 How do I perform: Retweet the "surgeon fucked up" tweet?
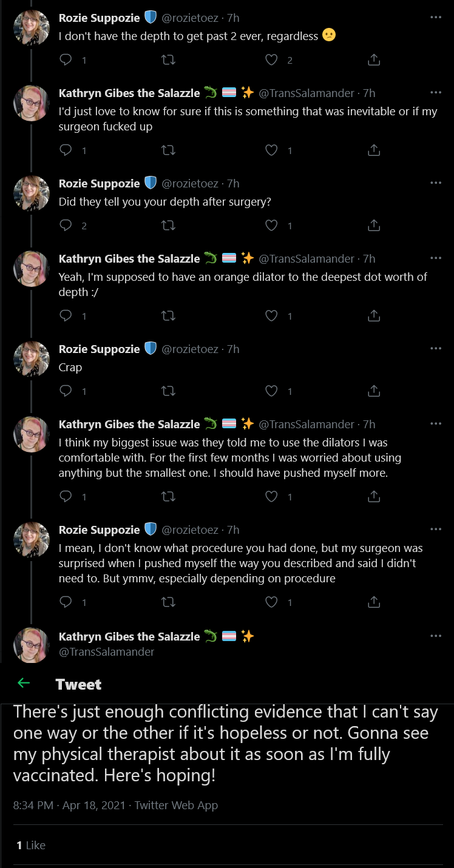(x=169, y=150)
